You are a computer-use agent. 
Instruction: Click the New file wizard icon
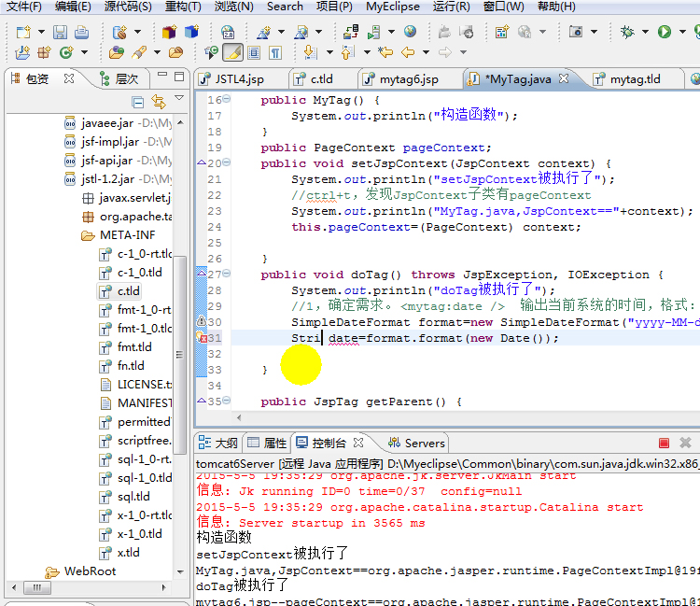point(23,32)
